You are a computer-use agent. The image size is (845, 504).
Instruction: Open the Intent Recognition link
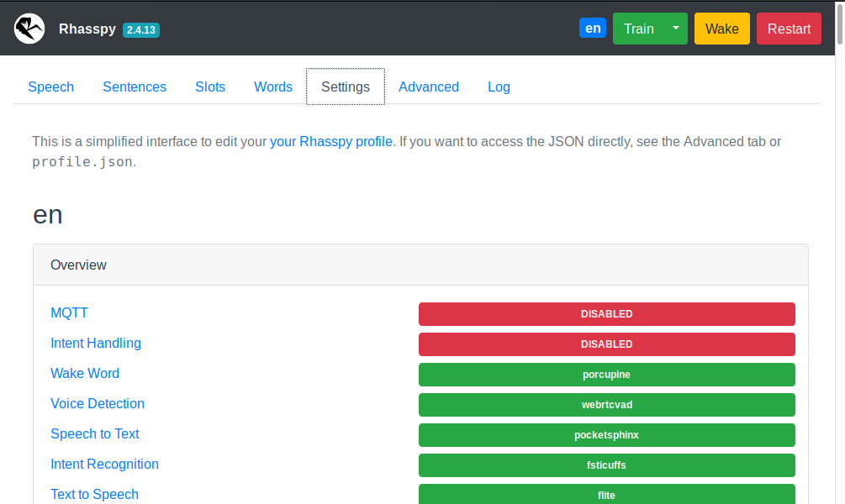point(104,464)
